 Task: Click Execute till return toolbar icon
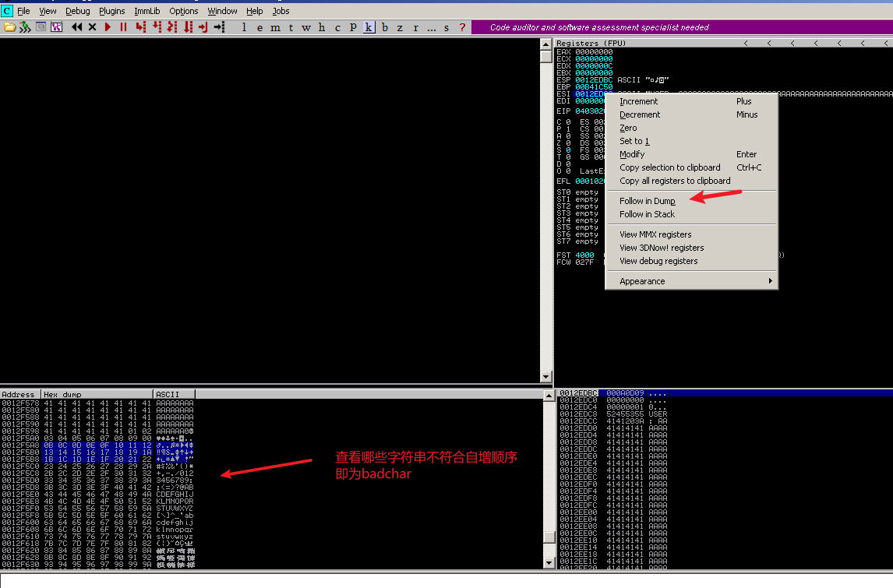click(x=203, y=26)
